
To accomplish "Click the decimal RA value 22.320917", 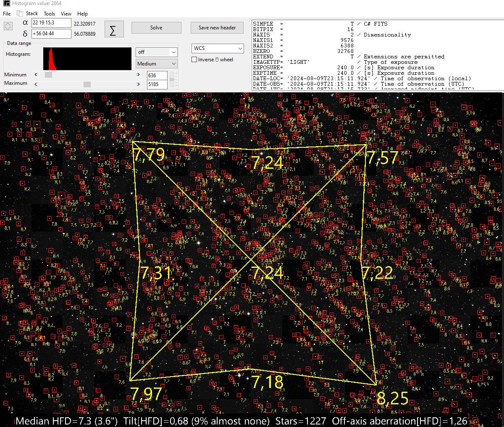I will click(84, 24).
